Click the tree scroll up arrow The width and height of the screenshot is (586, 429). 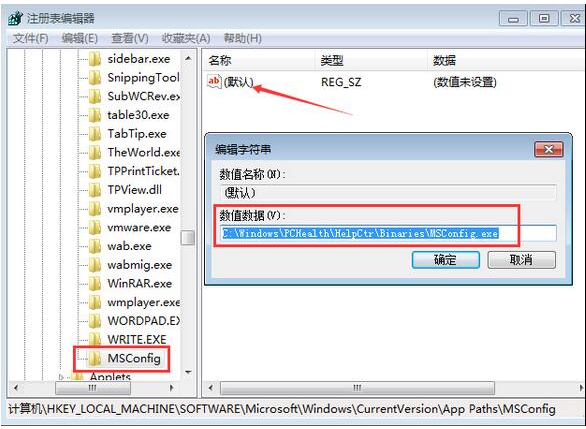pyautogui.click(x=188, y=58)
